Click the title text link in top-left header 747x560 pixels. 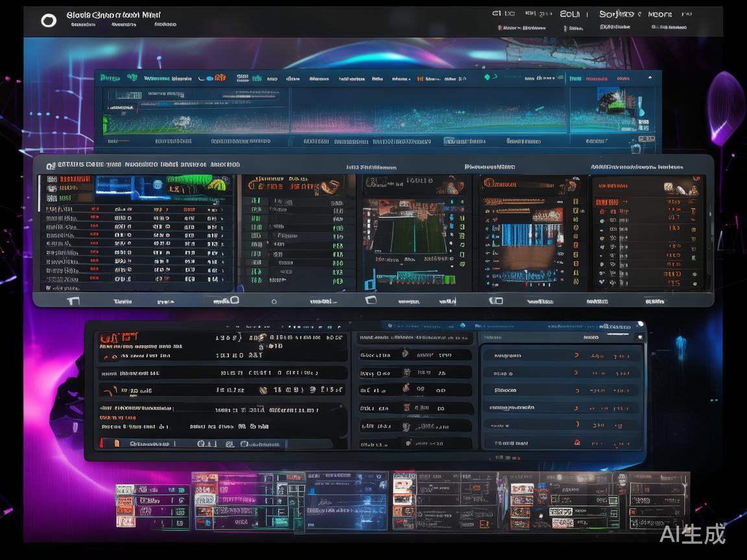point(113,14)
